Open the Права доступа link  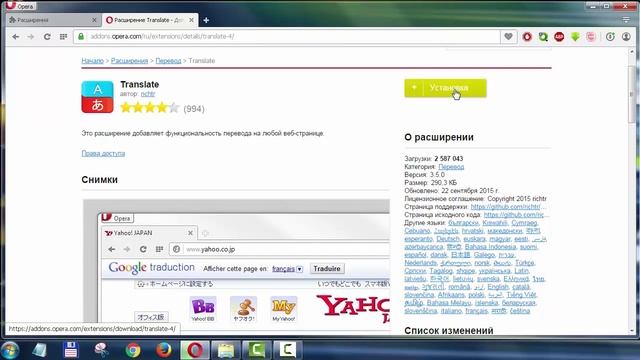tap(103, 153)
